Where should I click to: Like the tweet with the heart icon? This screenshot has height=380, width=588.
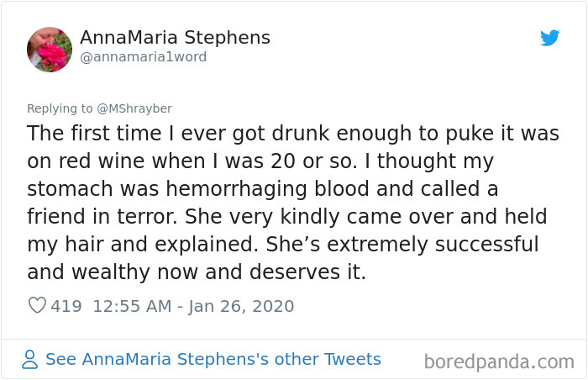[x=36, y=306]
